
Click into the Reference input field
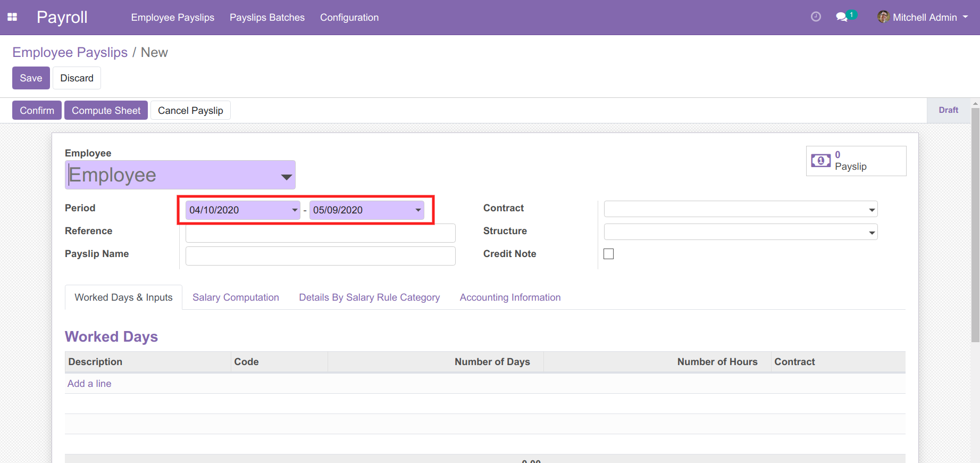321,233
